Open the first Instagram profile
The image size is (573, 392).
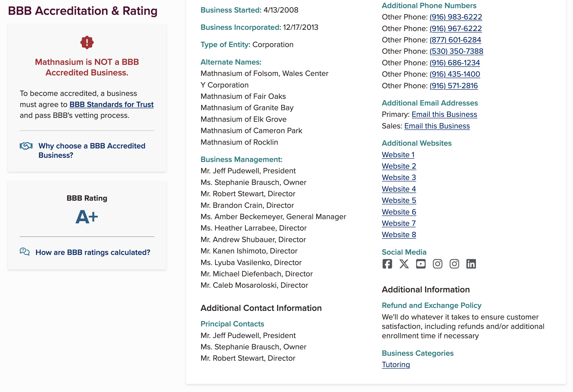[437, 264]
